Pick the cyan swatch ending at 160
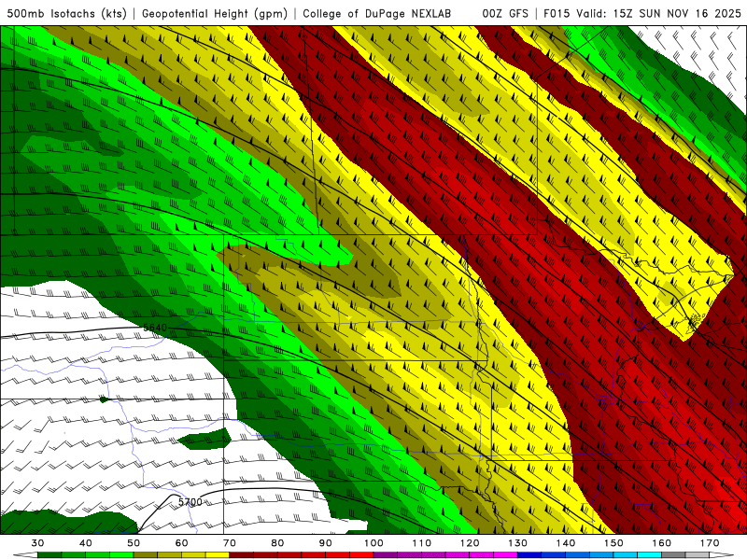The image size is (747, 560). point(649,555)
